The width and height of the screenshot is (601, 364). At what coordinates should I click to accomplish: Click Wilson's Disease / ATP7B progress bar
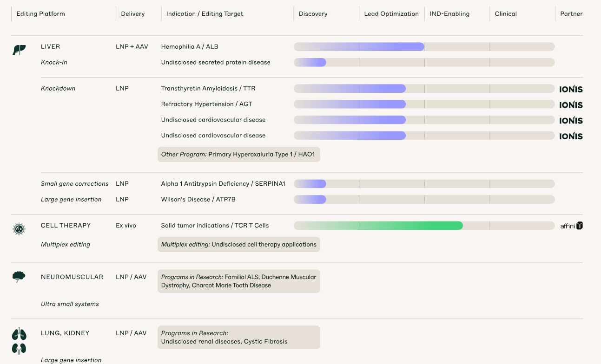pos(310,200)
